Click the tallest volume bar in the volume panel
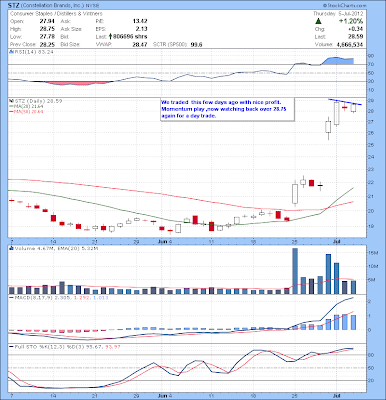The height and width of the screenshot is (400, 386). click(x=295, y=271)
